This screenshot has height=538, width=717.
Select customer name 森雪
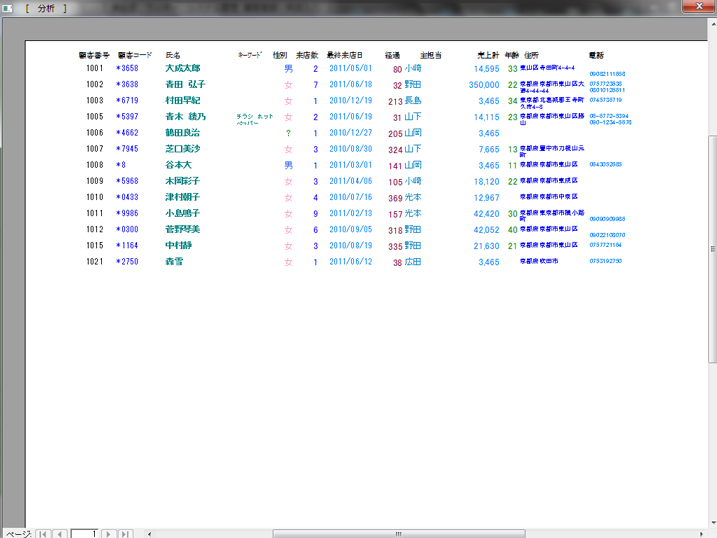[174, 261]
